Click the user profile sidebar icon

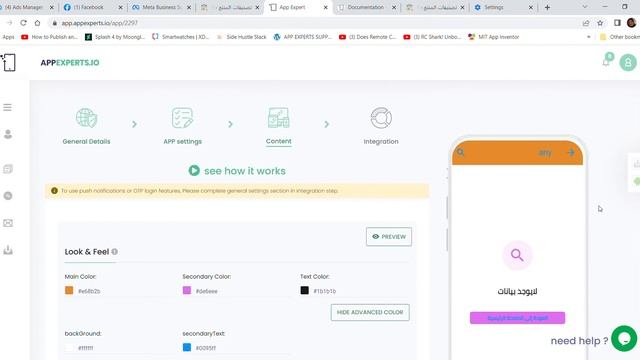tap(8, 134)
